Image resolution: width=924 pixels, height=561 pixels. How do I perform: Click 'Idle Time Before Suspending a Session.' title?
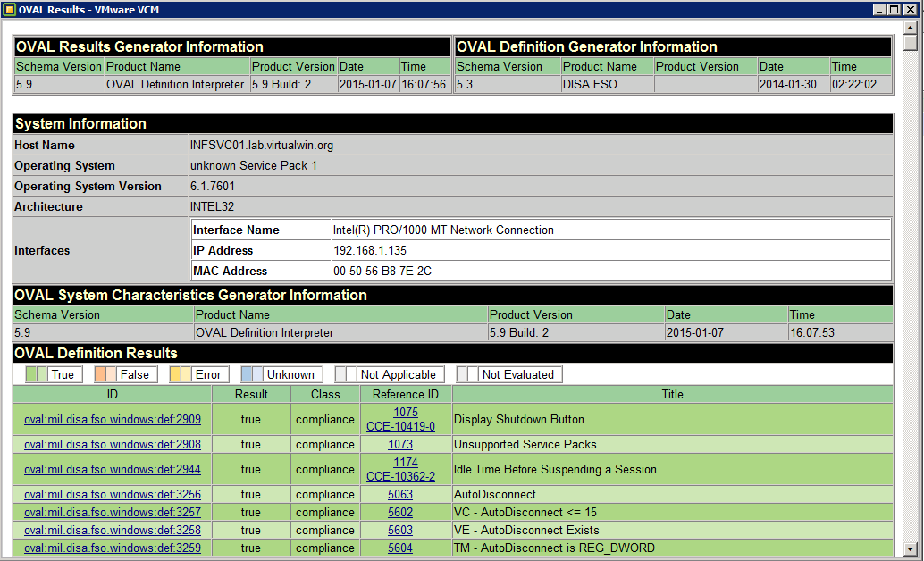click(x=557, y=470)
